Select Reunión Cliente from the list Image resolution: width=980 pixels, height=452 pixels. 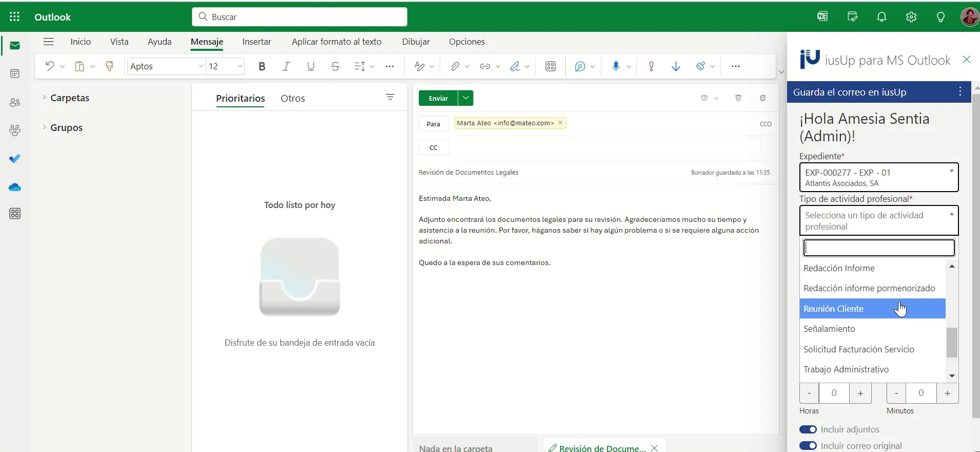tap(872, 309)
